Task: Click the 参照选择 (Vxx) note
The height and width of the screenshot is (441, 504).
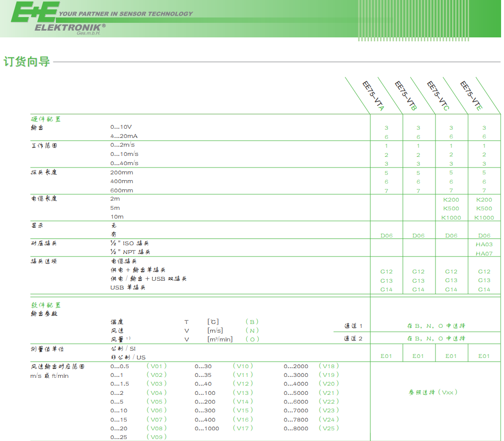Action: coord(433,392)
